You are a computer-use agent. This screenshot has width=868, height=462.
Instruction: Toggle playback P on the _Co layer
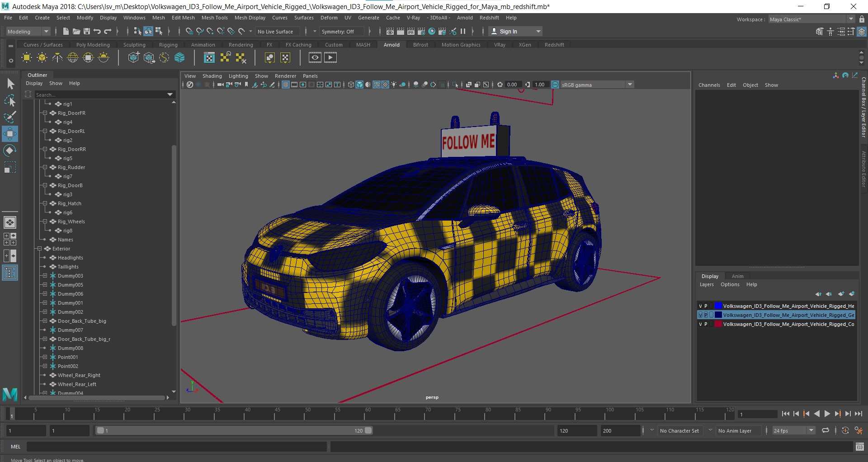coord(706,324)
